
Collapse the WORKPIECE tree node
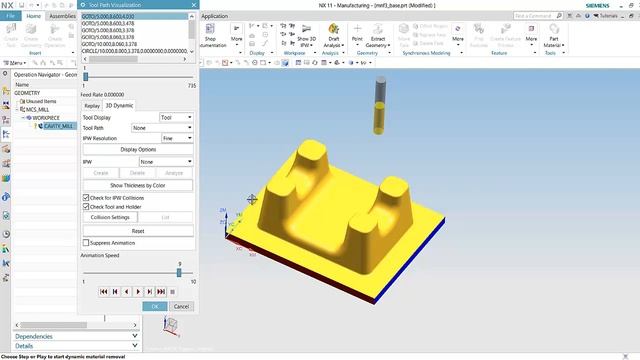[x=23, y=118]
